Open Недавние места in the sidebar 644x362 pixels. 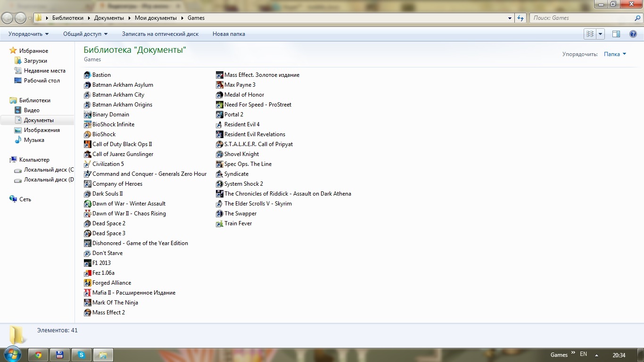[44, 71]
